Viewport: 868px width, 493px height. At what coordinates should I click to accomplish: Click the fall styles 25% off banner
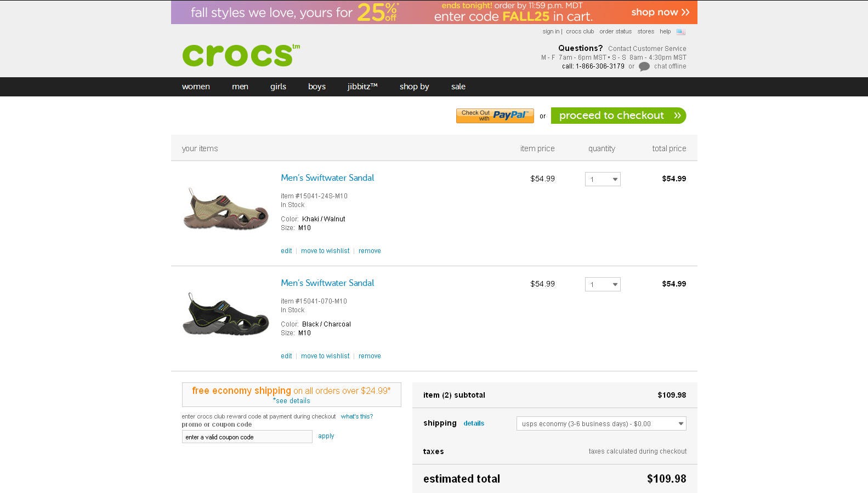pyautogui.click(x=434, y=12)
